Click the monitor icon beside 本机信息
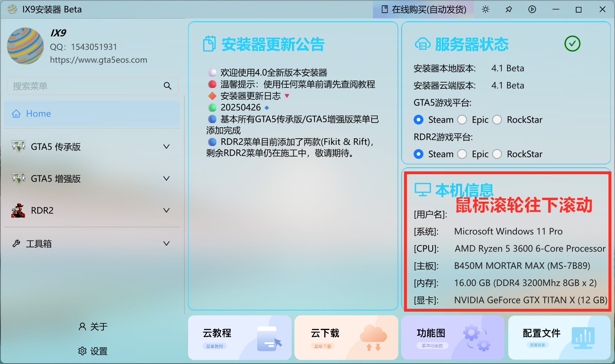 423,190
